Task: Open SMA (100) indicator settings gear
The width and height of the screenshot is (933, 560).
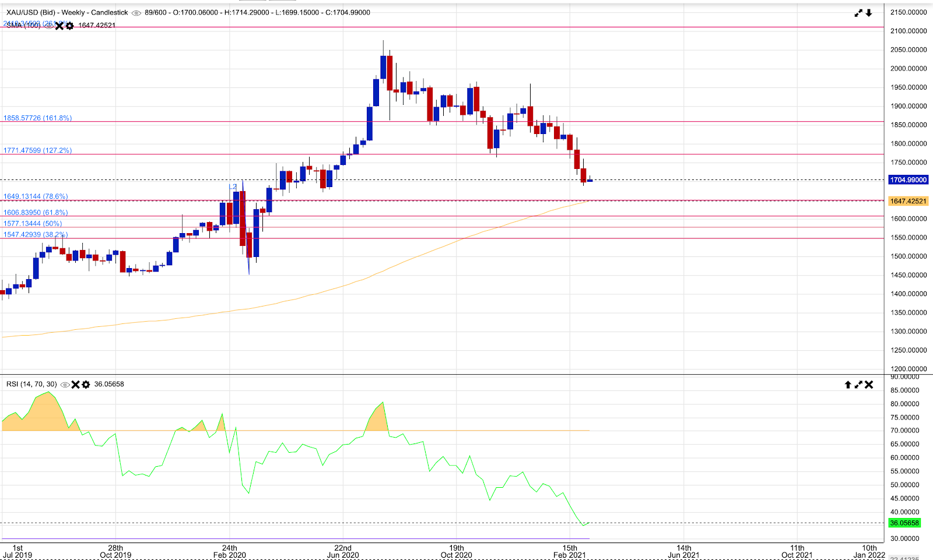Action: [69, 26]
